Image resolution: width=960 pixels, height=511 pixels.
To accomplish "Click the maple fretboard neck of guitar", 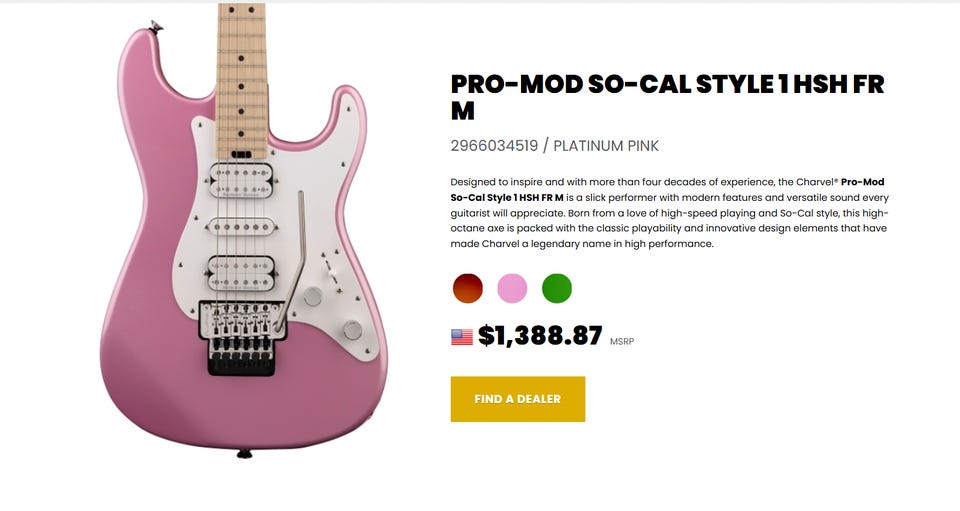I will 242,80.
